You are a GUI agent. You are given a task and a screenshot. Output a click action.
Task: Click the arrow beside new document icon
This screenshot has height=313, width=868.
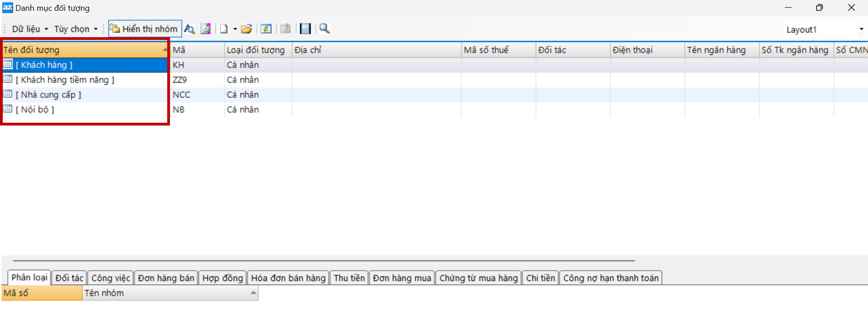[235, 29]
